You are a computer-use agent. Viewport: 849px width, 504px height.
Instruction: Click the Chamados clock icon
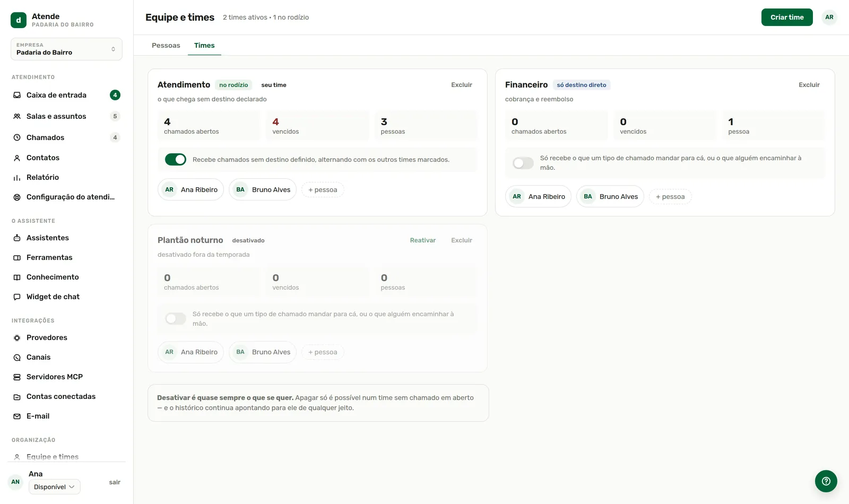[17, 137]
